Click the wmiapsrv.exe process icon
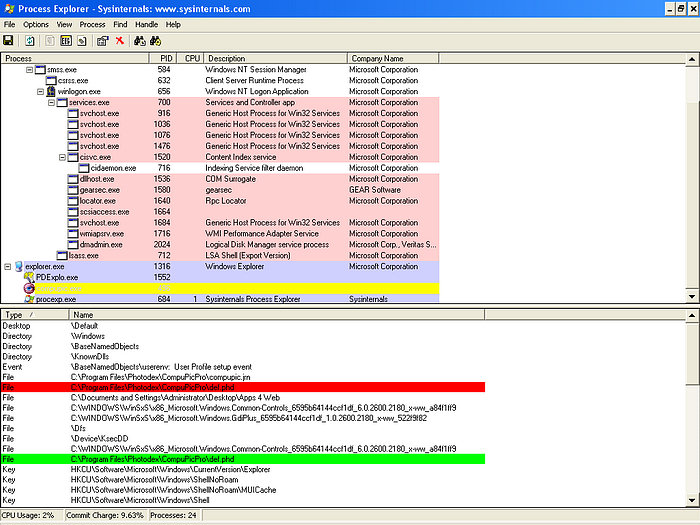The height and width of the screenshot is (525, 700). pyautogui.click(x=73, y=234)
